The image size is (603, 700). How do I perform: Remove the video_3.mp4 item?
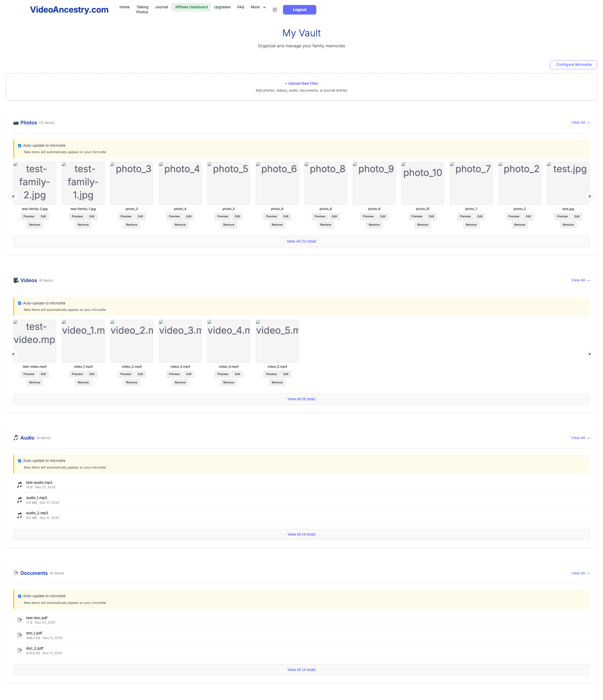[x=180, y=382]
